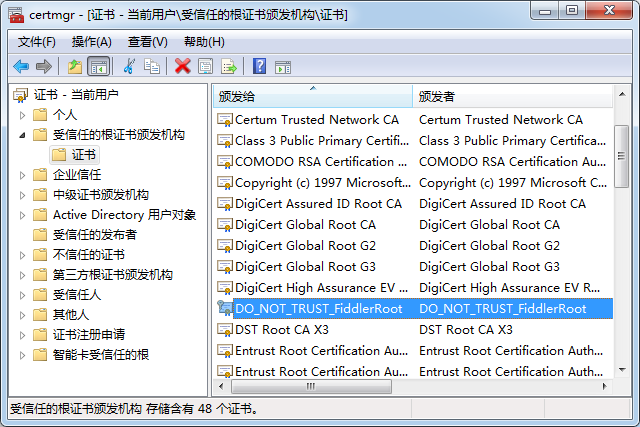Open the 文件(F) menu

click(x=37, y=41)
